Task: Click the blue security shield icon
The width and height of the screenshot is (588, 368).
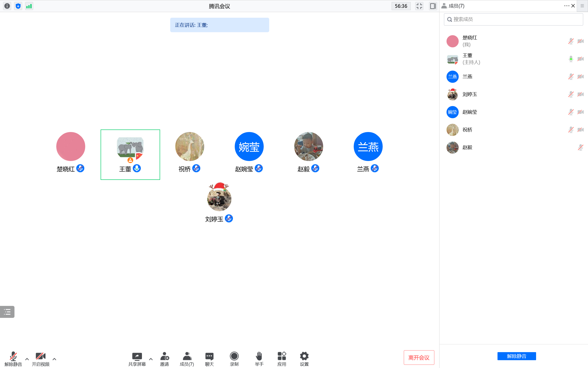Action: [x=18, y=6]
